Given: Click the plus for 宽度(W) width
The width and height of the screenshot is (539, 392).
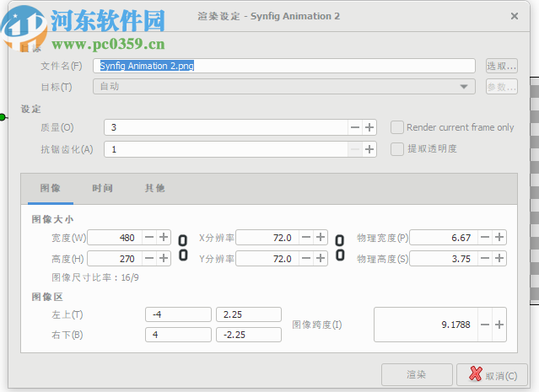Looking at the screenshot, I should point(164,238).
